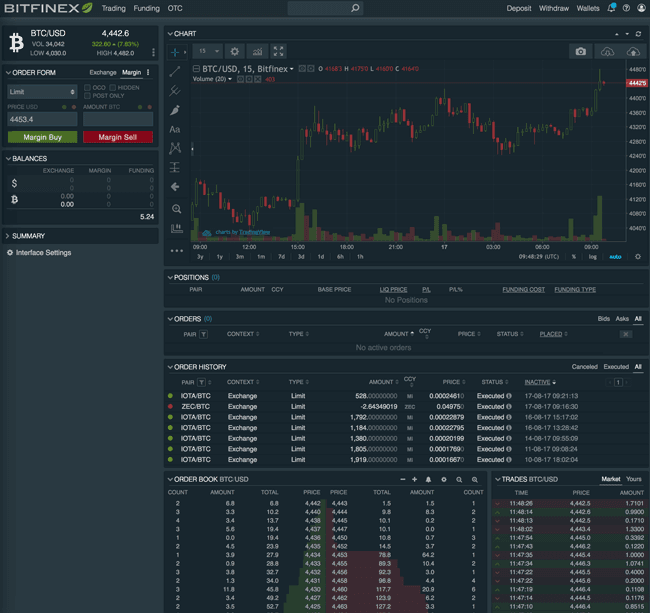650x613 pixels.
Task: Collapse the ORDER HISTORY panel
Action: click(170, 367)
